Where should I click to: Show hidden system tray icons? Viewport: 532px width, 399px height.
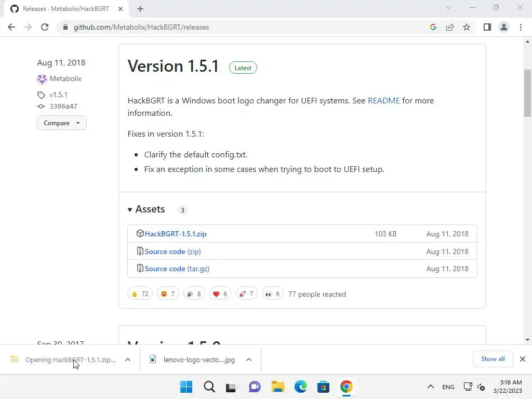(430, 387)
